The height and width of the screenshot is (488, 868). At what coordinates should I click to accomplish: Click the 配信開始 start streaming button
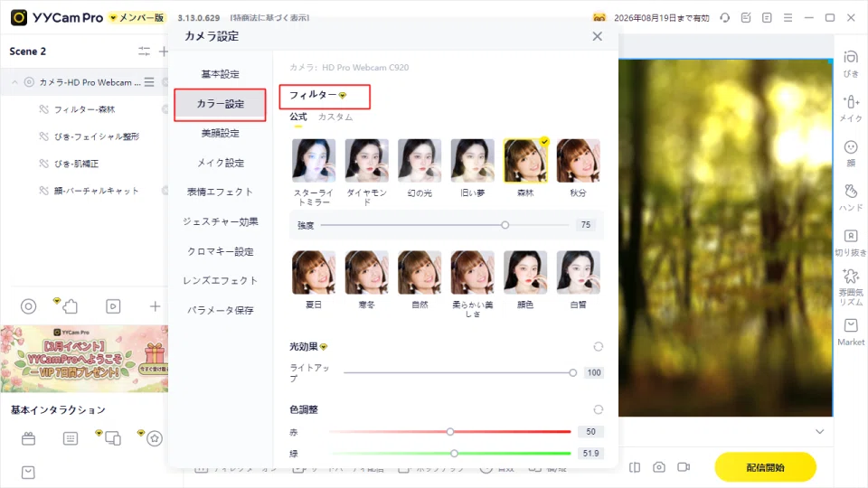pos(765,467)
